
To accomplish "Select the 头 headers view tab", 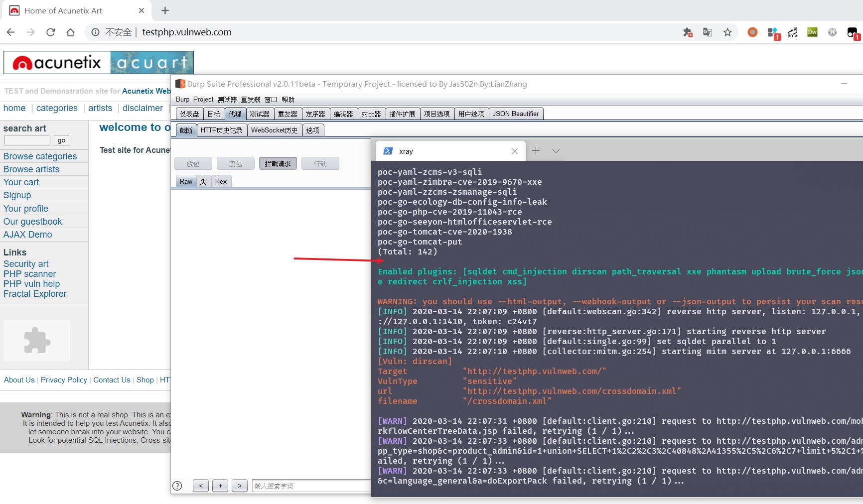I will (x=203, y=182).
